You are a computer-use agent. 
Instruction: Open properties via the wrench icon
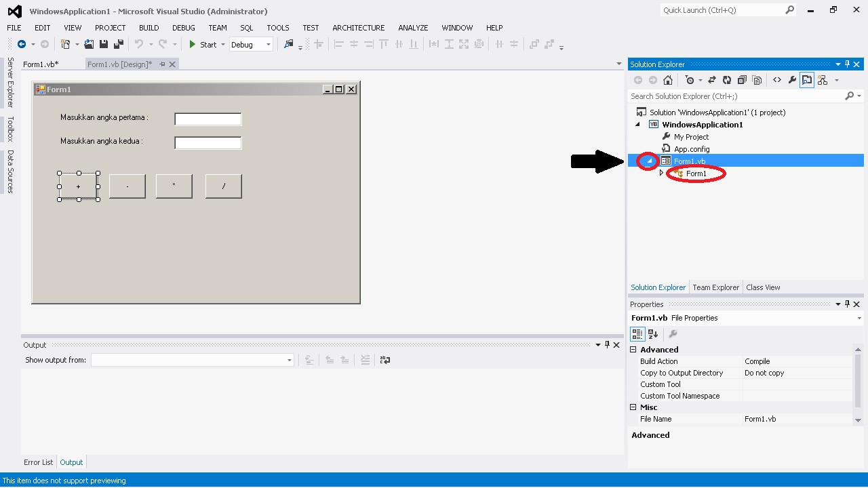(791, 79)
